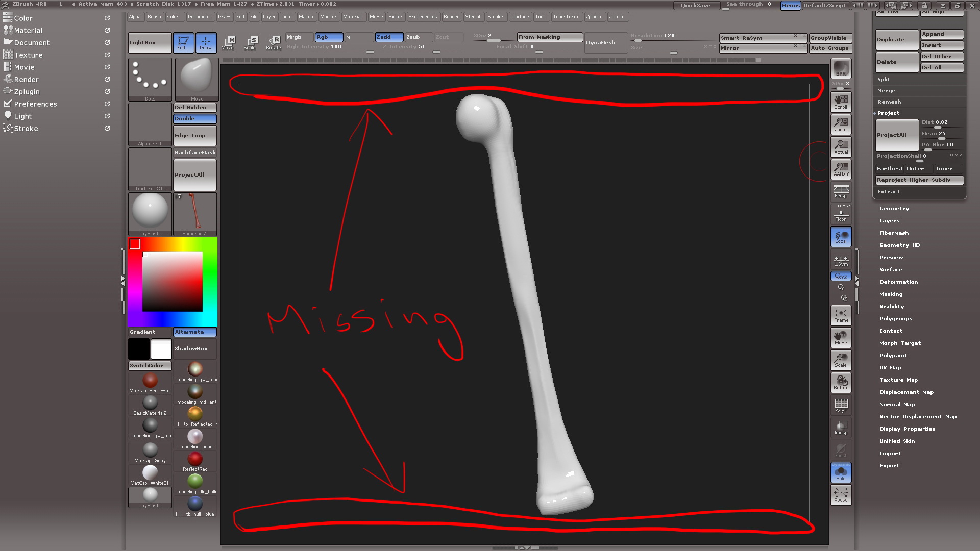The image size is (980, 551).
Task: Activate the Frame view icon
Action: (x=840, y=315)
